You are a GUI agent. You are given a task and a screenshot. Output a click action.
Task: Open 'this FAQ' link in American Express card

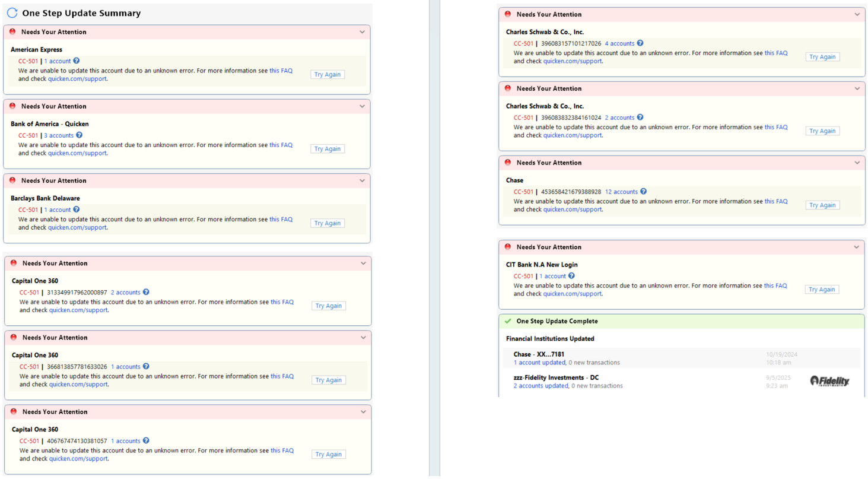coord(281,70)
